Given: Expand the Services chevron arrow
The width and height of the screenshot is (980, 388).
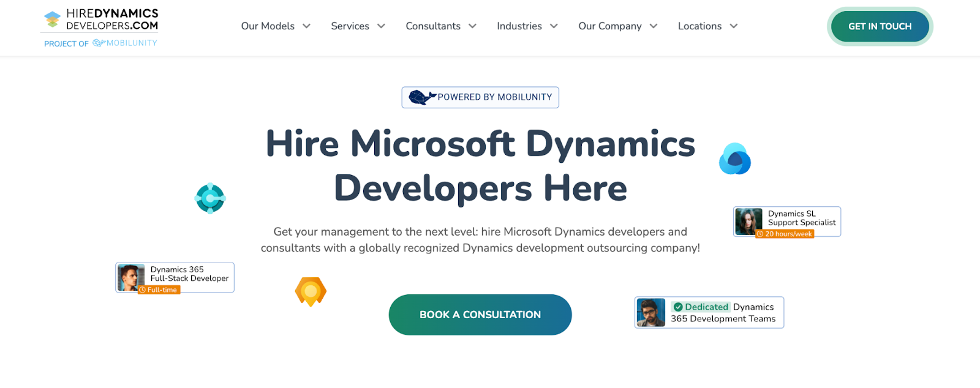Looking at the screenshot, I should (381, 26).
